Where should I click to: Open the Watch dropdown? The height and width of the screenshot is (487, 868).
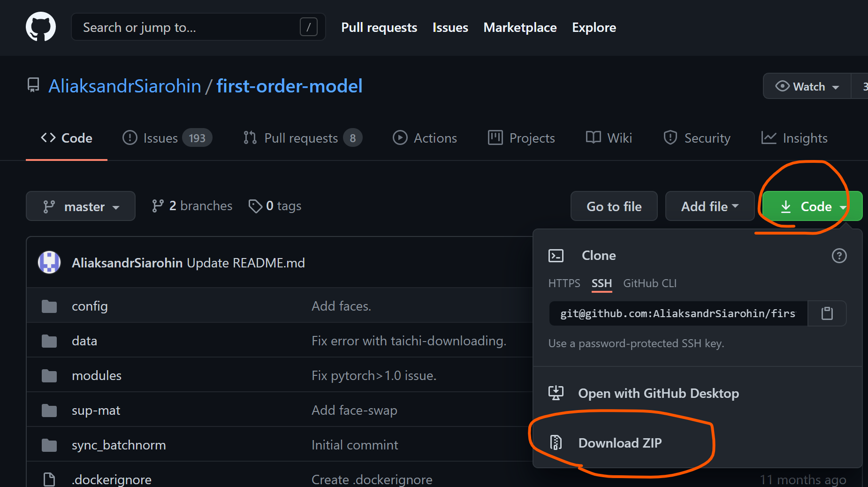[807, 86]
